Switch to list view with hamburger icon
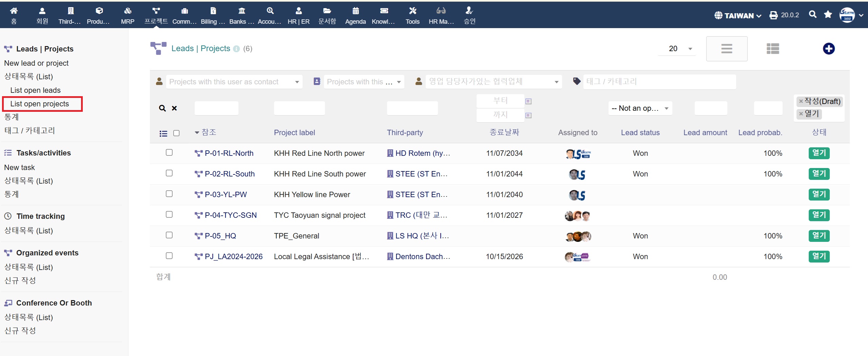 pos(726,49)
